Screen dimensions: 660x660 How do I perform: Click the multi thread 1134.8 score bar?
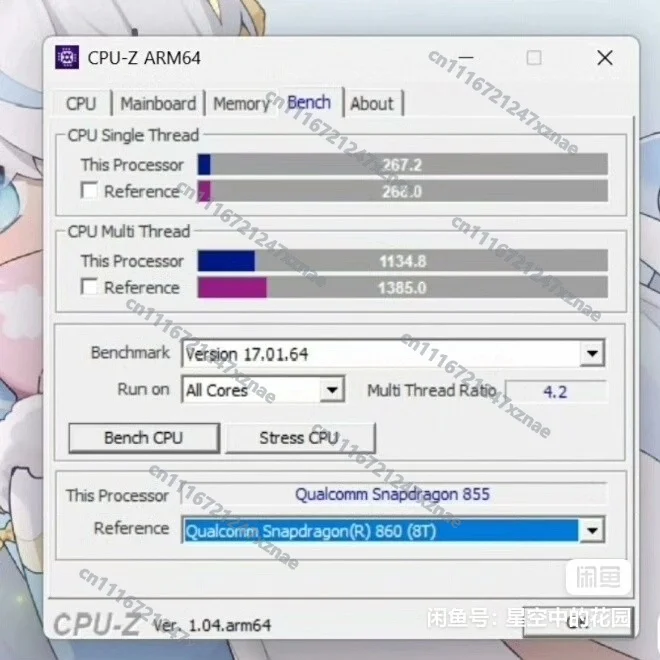pyautogui.click(x=403, y=261)
